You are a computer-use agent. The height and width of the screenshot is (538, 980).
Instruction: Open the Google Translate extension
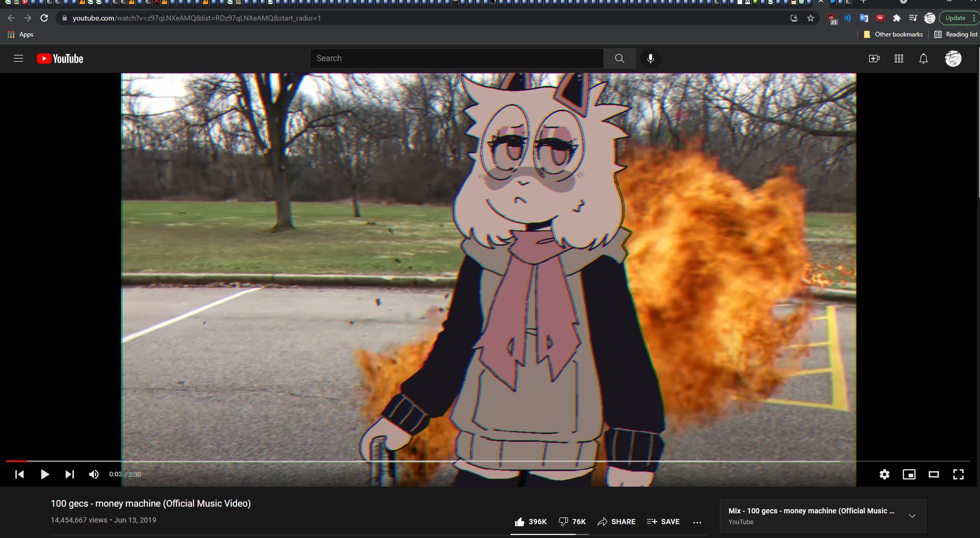click(864, 18)
